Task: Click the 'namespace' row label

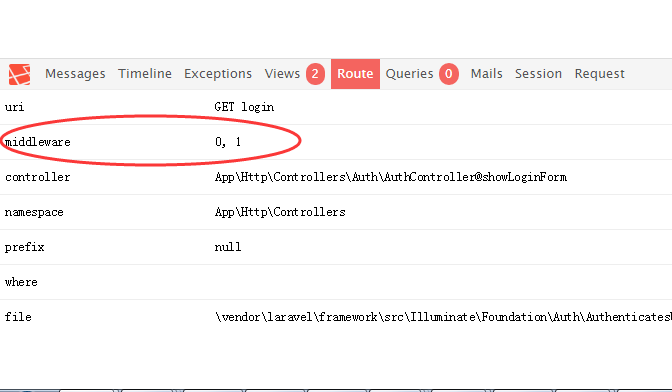Action: point(34,212)
